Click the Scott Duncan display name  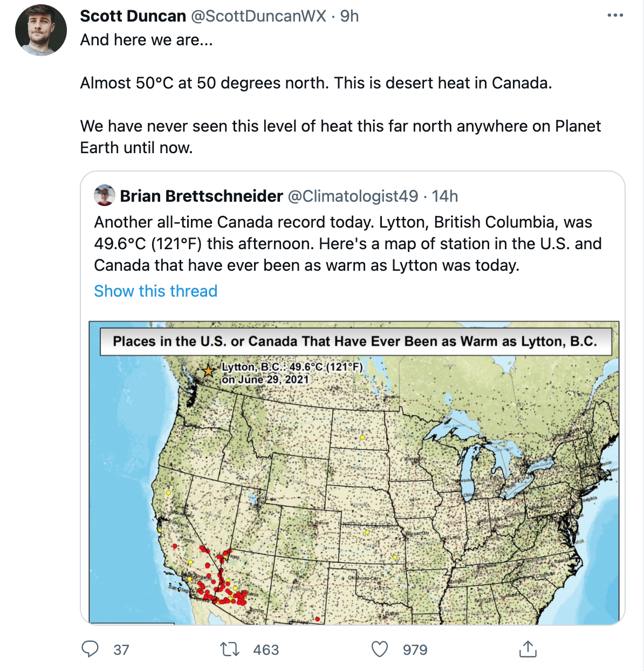pos(133,16)
